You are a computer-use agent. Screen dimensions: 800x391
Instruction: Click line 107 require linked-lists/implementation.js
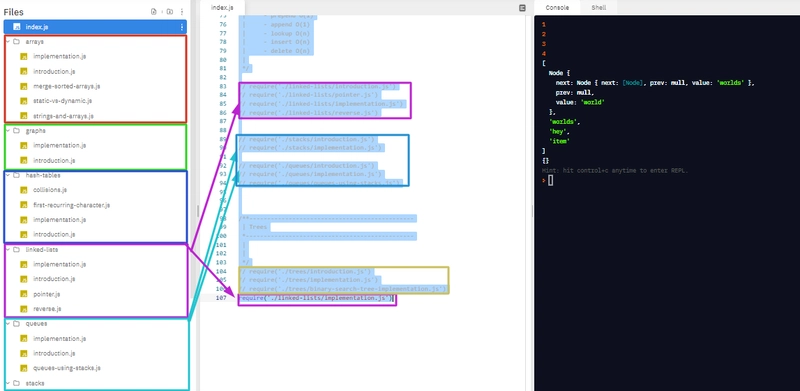[x=316, y=298]
